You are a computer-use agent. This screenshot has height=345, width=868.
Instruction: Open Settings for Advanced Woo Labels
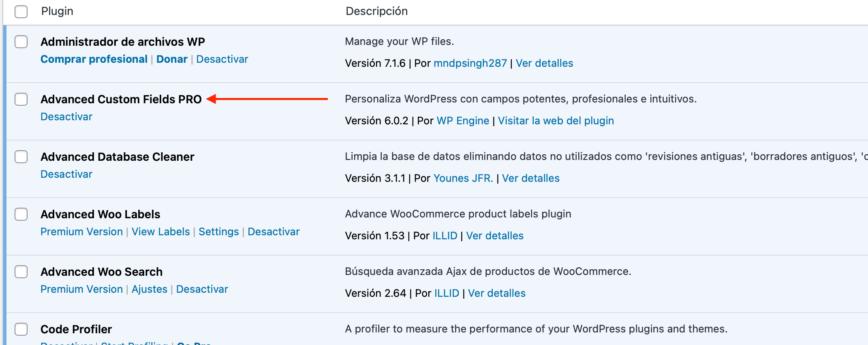click(x=218, y=232)
